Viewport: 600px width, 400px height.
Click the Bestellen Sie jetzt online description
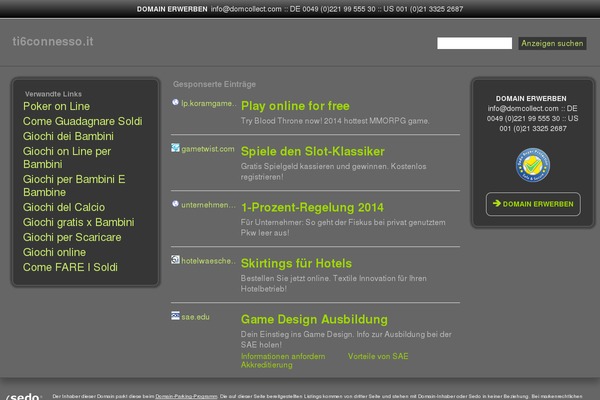[x=334, y=283]
